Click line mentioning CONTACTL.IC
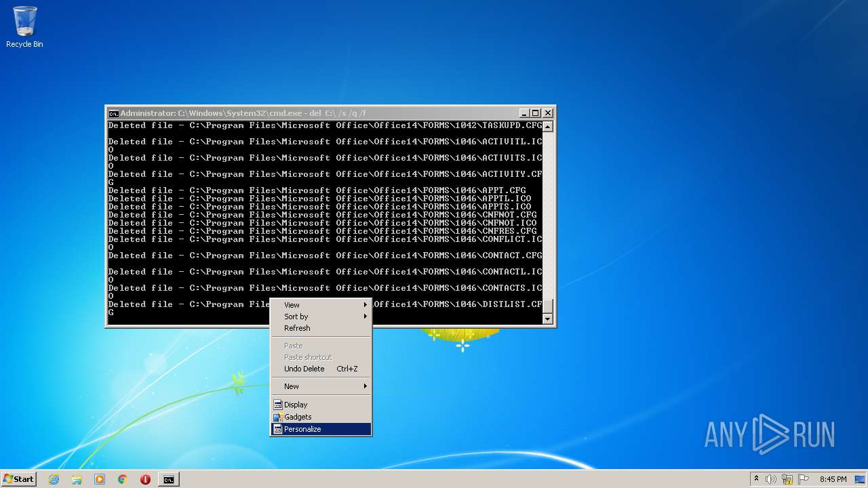This screenshot has width=868, height=488. tap(325, 272)
